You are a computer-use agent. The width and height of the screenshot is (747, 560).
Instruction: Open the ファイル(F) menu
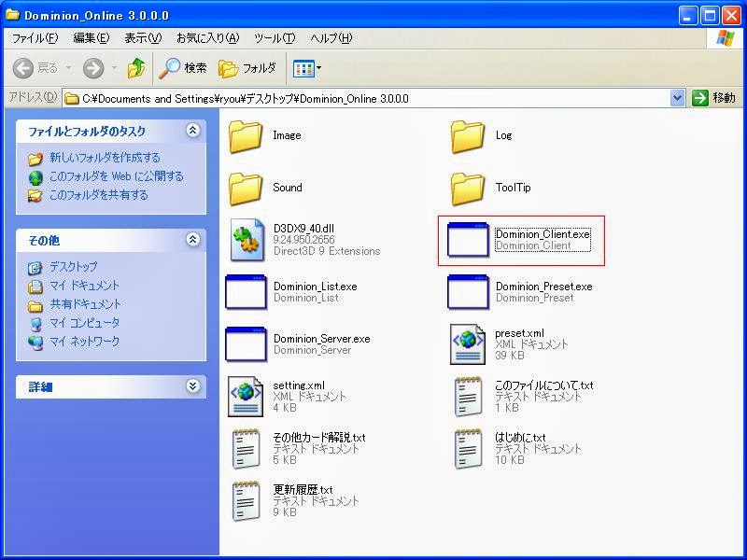[x=35, y=38]
